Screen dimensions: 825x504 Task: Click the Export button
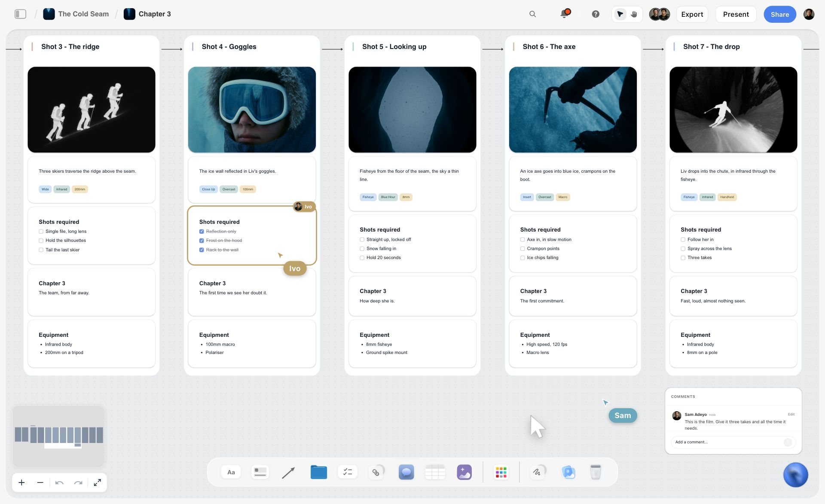pos(692,14)
